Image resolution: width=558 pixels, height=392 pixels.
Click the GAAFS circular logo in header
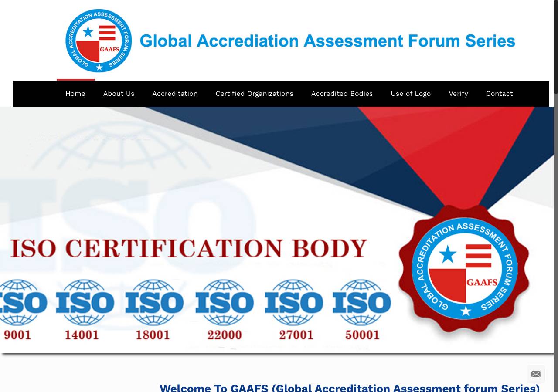[99, 41]
